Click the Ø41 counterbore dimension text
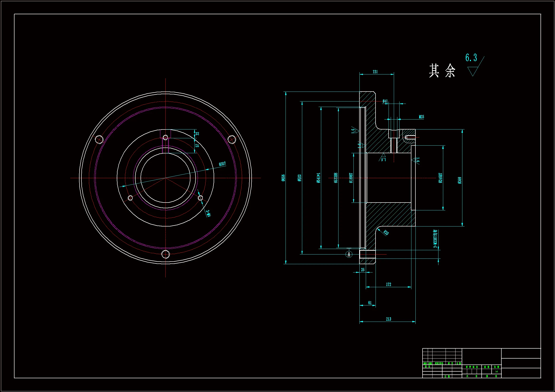Image resolution: width=555 pixels, height=392 pixels. tap(385, 101)
